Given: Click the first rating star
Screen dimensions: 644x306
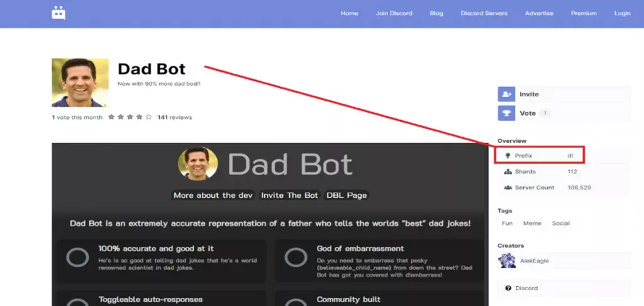Looking at the screenshot, I should click(111, 117).
